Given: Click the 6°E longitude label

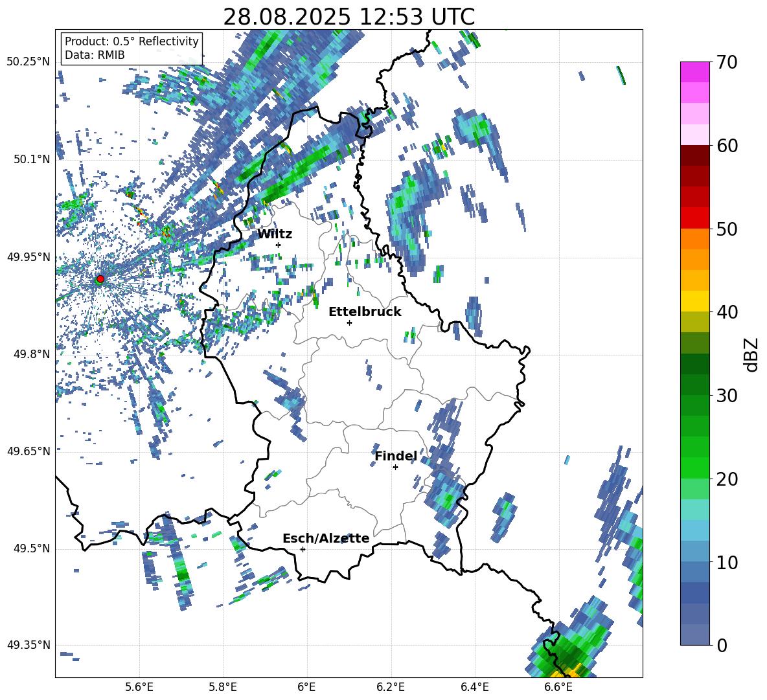Looking at the screenshot, I should click(306, 687).
